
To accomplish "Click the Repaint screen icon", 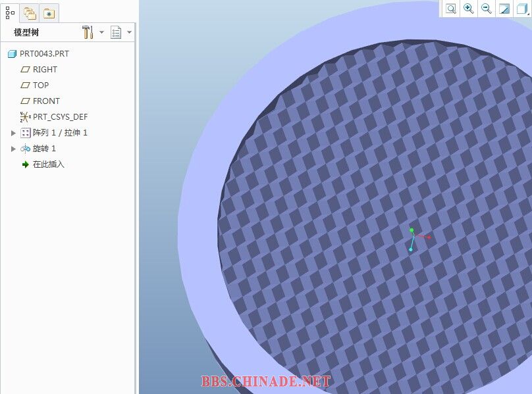I will [504, 9].
